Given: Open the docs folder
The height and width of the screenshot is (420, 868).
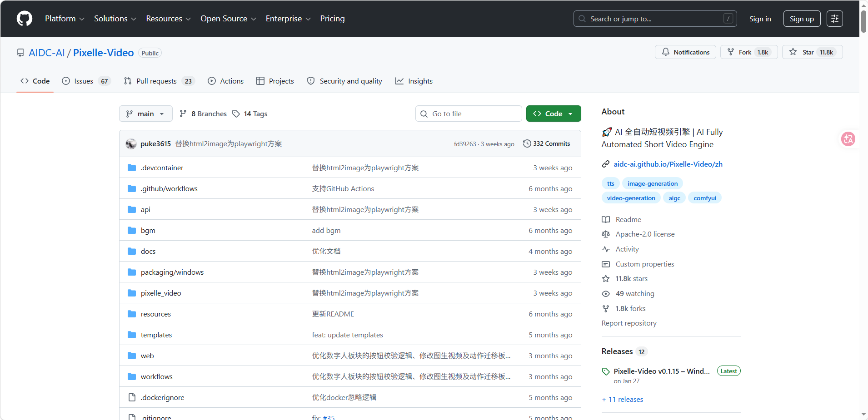Looking at the screenshot, I should click(x=148, y=251).
